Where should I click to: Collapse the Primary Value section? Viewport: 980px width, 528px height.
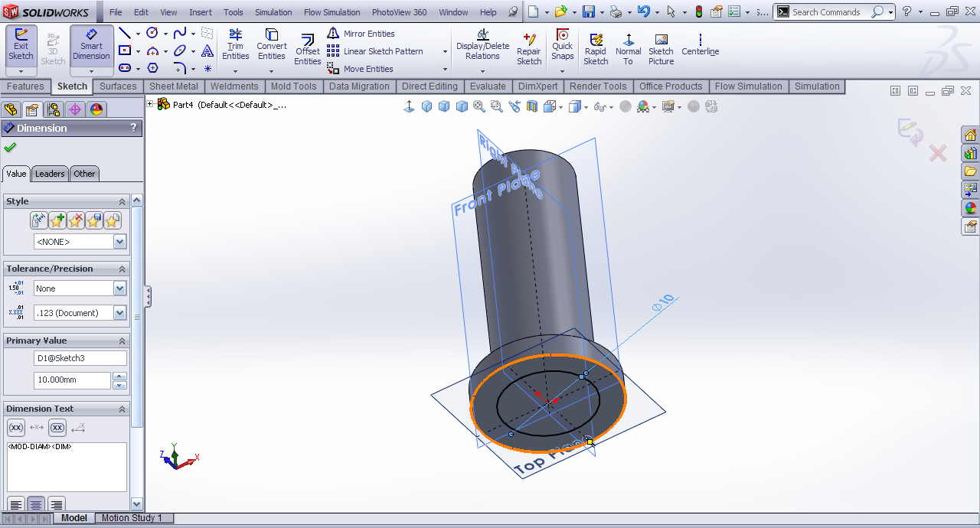point(122,341)
